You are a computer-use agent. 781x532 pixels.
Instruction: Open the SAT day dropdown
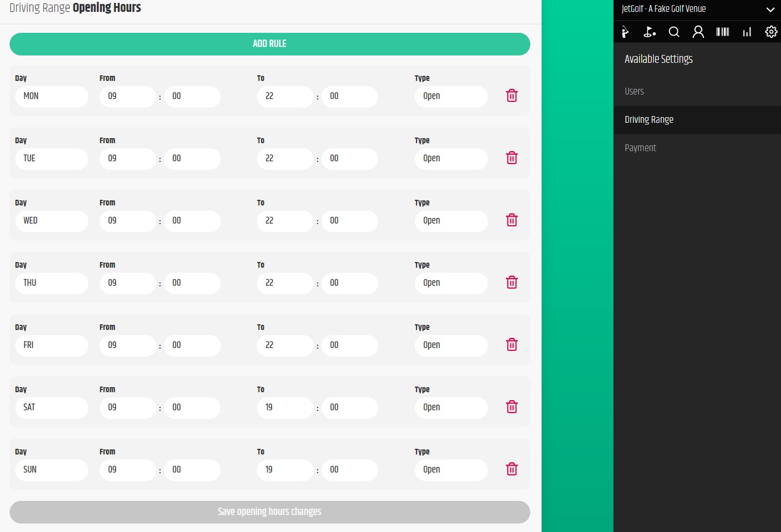tap(52, 407)
